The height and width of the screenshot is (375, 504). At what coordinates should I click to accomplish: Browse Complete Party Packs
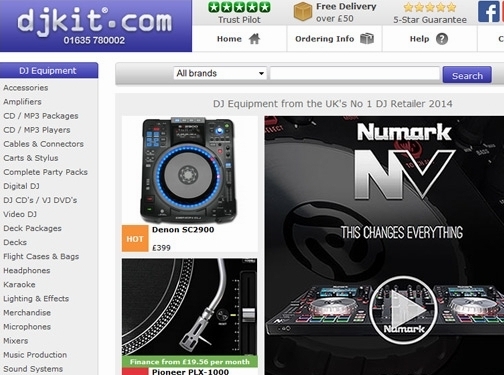click(45, 172)
